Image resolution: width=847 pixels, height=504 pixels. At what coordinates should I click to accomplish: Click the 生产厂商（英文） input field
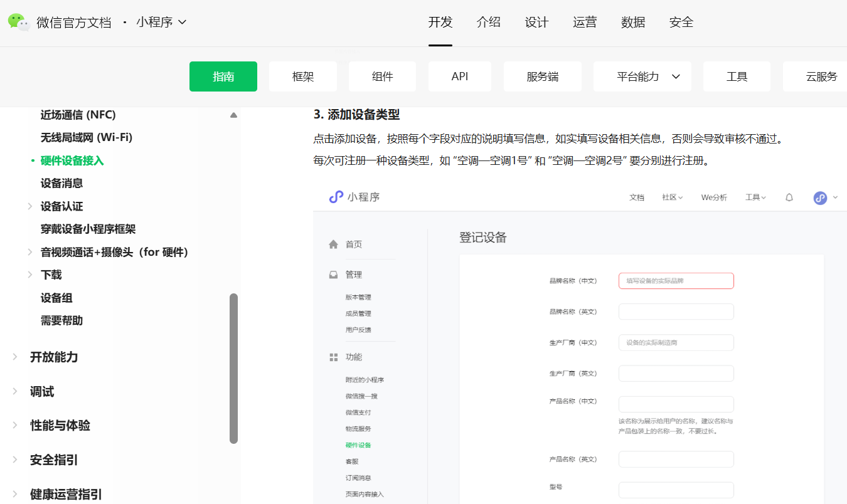(x=676, y=373)
